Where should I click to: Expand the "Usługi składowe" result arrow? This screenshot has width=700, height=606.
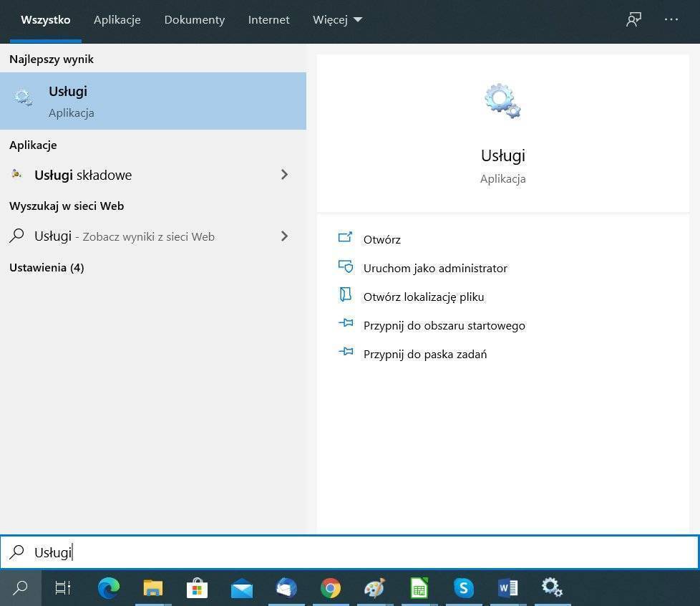pyautogui.click(x=284, y=174)
